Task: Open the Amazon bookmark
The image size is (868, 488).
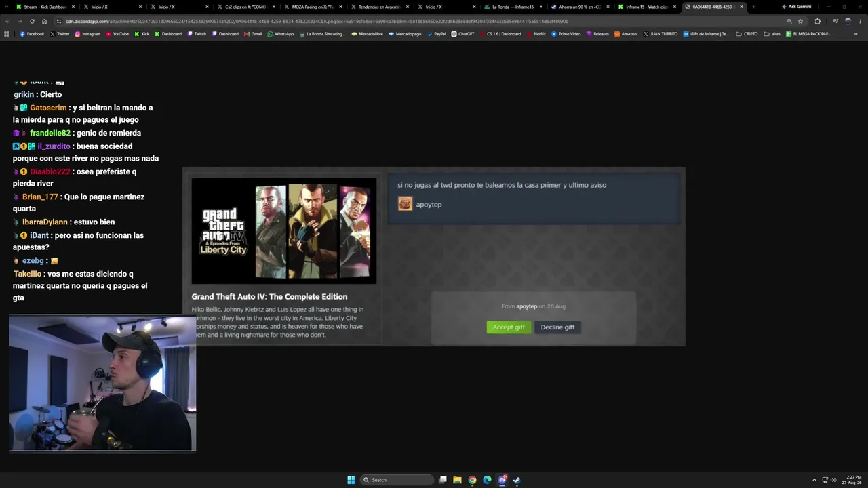Action: tap(626, 34)
